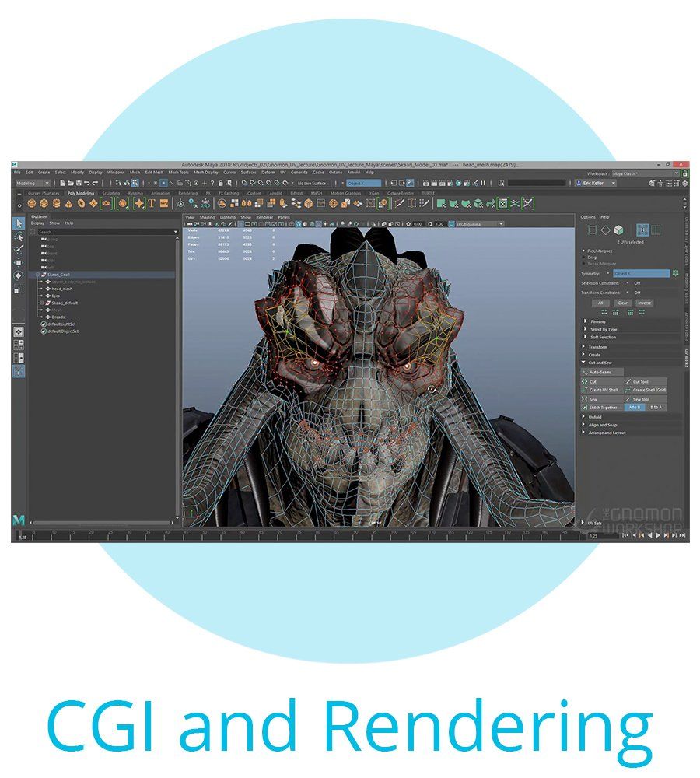Open the Deform menu

268,173
